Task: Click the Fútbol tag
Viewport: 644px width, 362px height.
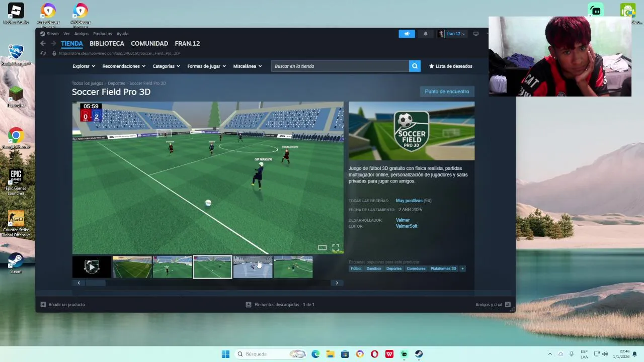Action: [x=356, y=268]
